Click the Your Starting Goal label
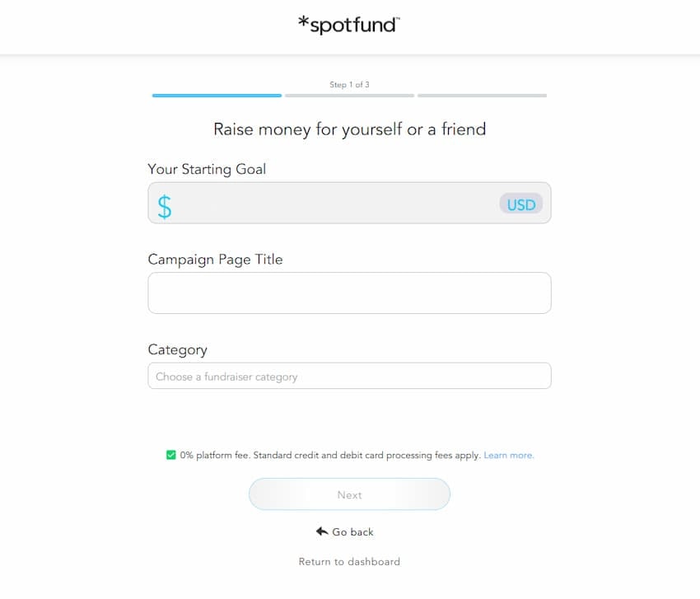700x599 pixels. (x=207, y=169)
